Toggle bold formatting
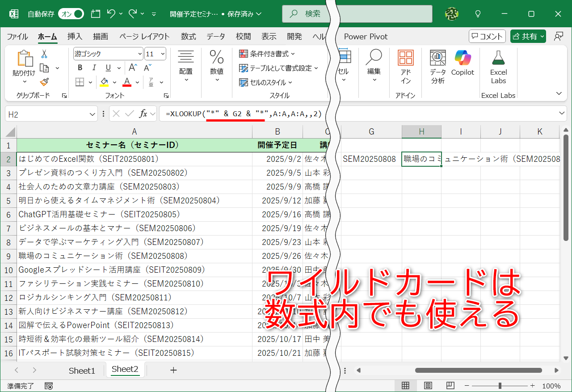Viewport: 572px width, 392px height. 80,67
